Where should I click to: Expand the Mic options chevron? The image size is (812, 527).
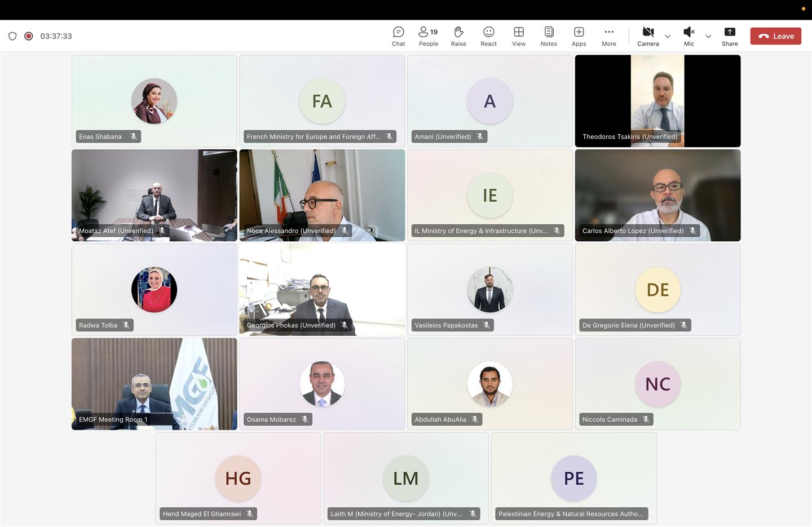708,36
